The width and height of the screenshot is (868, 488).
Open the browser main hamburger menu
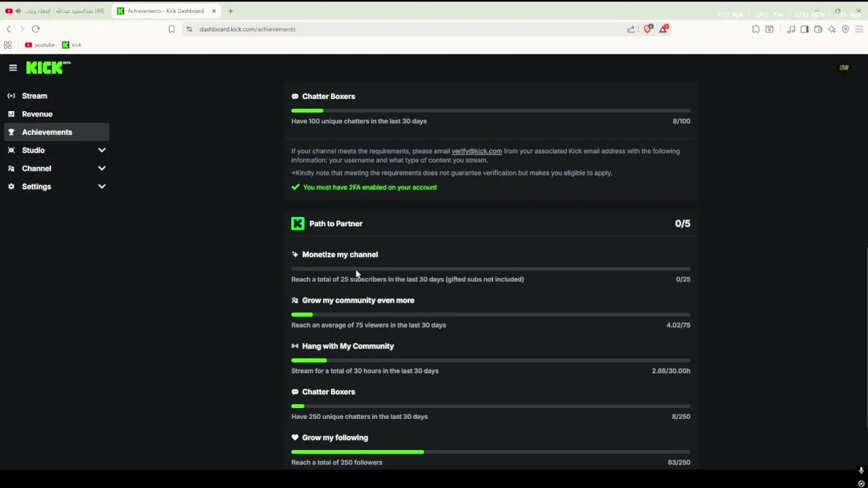point(859,29)
